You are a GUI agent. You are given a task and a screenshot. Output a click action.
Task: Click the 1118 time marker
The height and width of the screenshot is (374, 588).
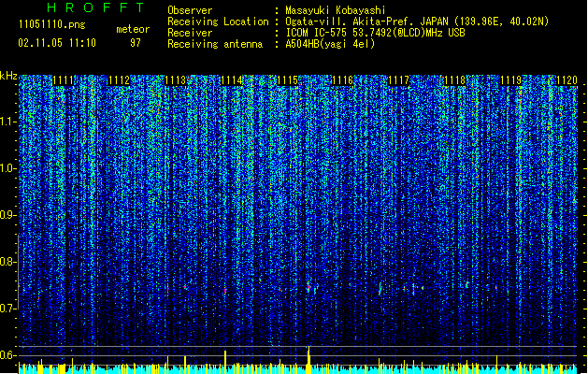[x=455, y=80]
